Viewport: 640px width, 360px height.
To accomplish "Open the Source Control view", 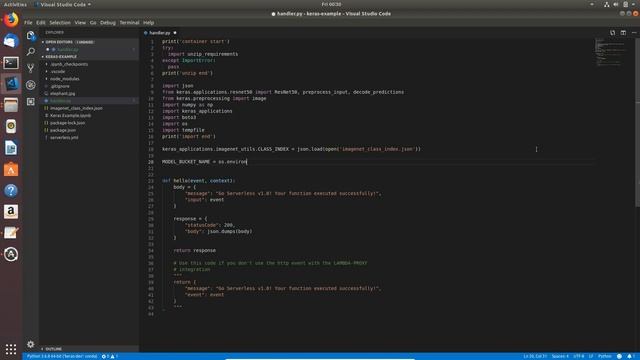I will coord(31,68).
